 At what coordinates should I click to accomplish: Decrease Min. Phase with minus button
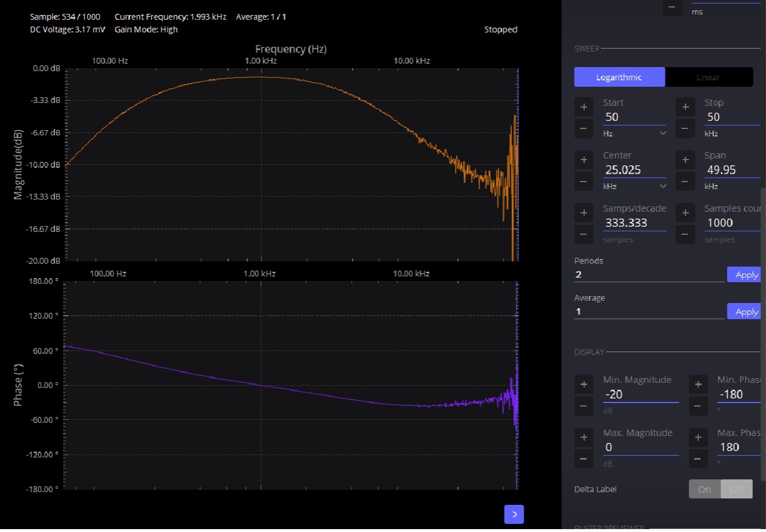pos(698,406)
